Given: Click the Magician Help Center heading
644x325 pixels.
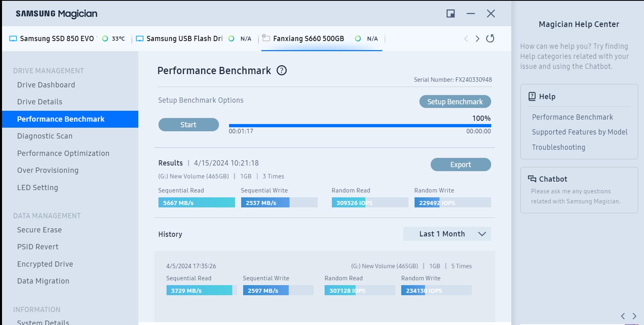Looking at the screenshot, I should (x=579, y=24).
